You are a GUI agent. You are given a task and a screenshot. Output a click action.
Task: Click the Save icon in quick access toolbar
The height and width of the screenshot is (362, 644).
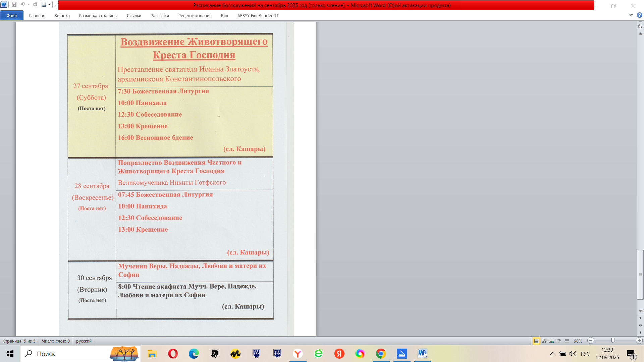click(14, 5)
